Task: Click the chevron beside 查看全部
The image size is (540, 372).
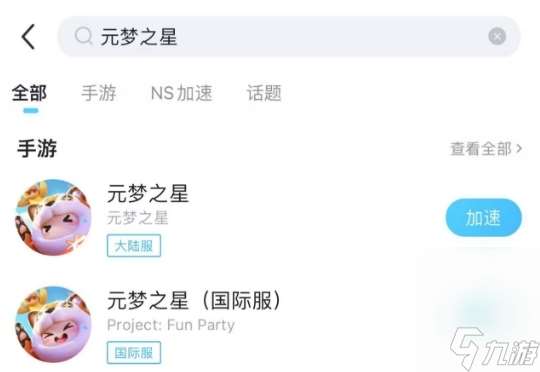Action: point(519,149)
